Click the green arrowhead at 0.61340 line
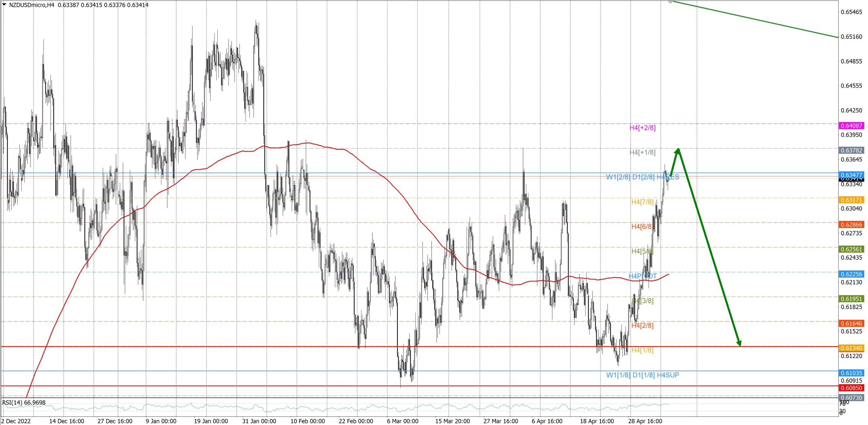The image size is (868, 425). coord(739,344)
